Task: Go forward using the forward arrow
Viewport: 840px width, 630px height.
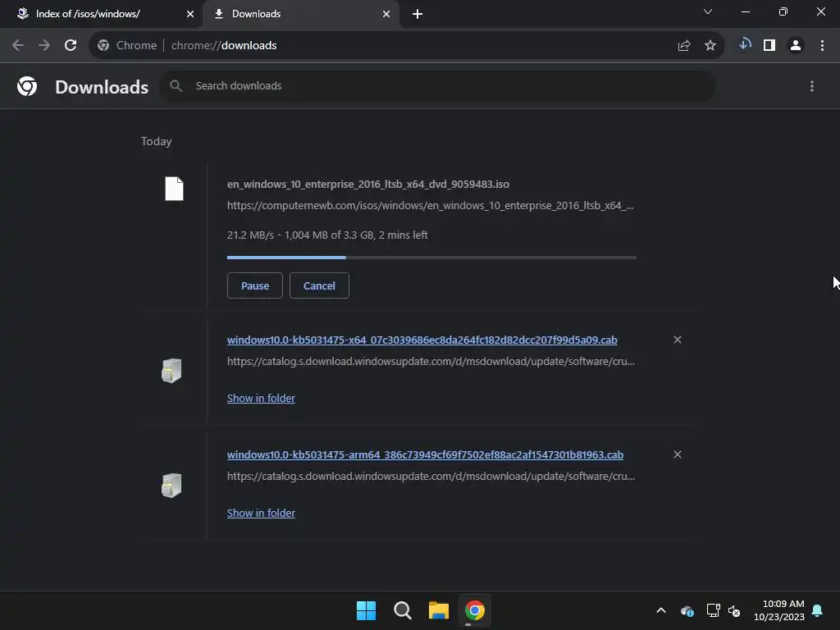Action: click(x=44, y=46)
